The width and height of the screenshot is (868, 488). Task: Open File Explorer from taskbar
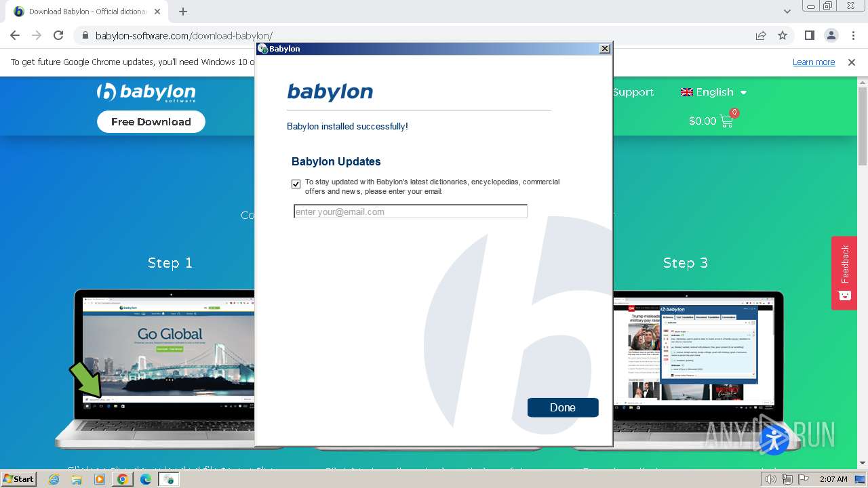(77, 479)
